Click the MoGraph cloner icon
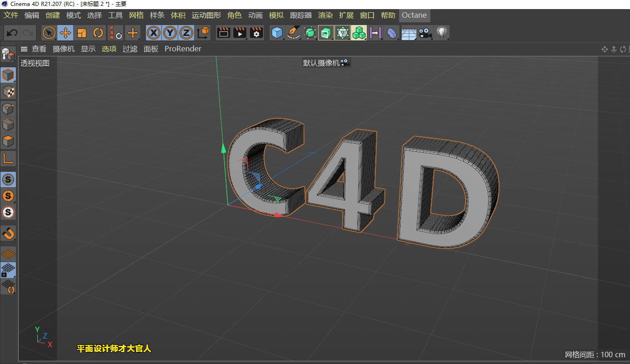Screen dimensions: 630x364 (x=342, y=33)
